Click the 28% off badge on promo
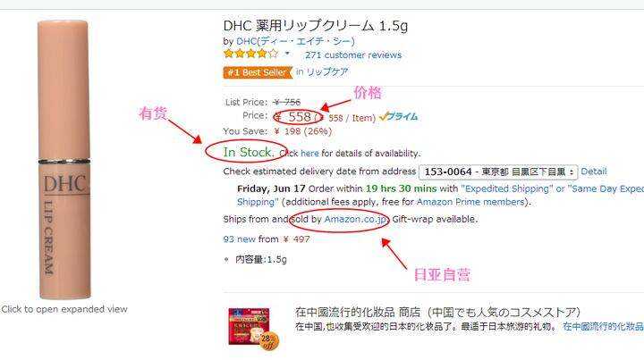The width and height of the screenshot is (644, 360). click(268, 341)
